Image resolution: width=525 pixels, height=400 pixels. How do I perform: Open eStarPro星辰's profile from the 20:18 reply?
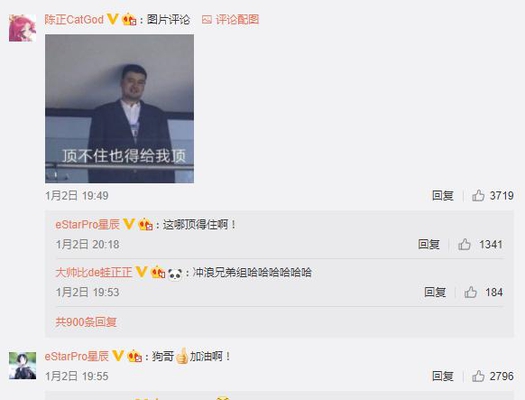pos(87,224)
